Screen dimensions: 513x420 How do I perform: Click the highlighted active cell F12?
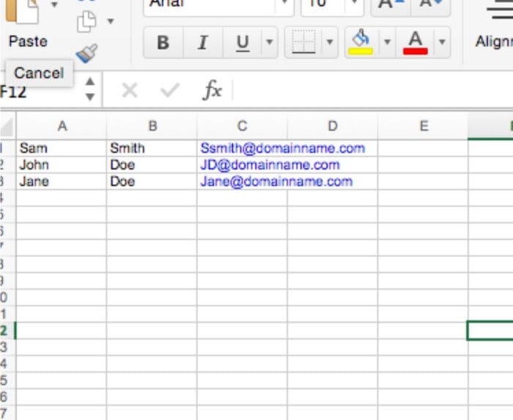490,331
